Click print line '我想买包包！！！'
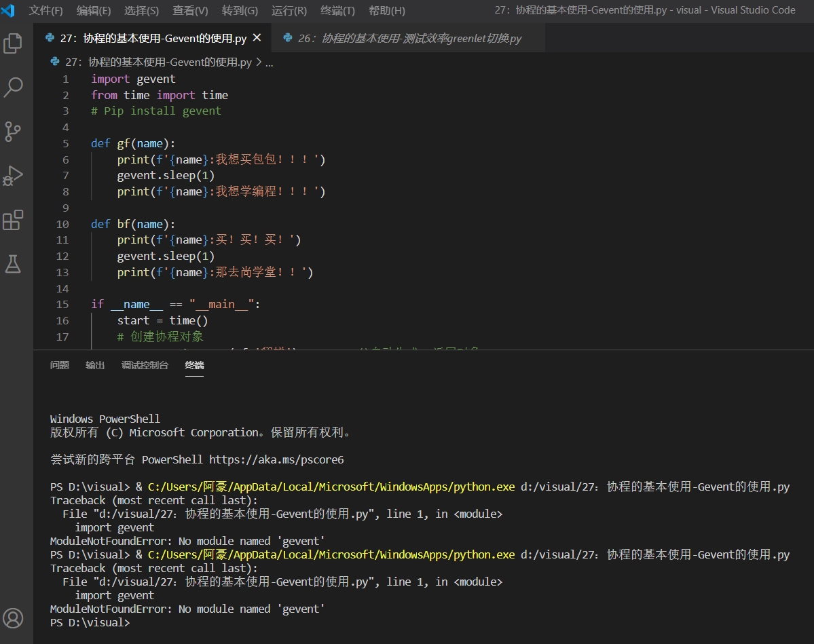The height and width of the screenshot is (644, 814). [221, 159]
